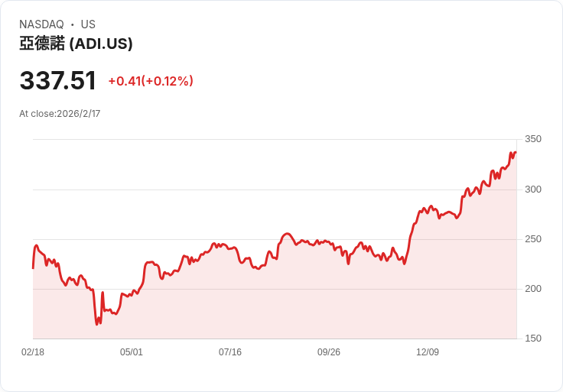Click the pink shaded area under the chart line
Screen dimensions: 563x392
(x=306, y=298)
